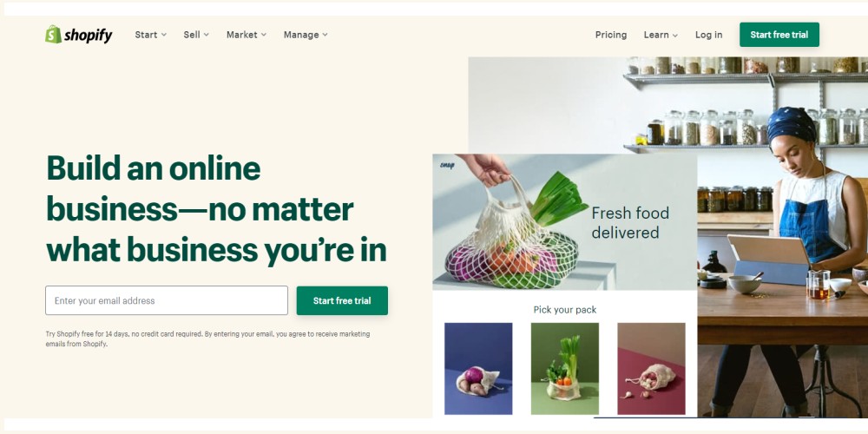Click the Shopify wordmark in the header
The image size is (868, 434).
point(88,36)
